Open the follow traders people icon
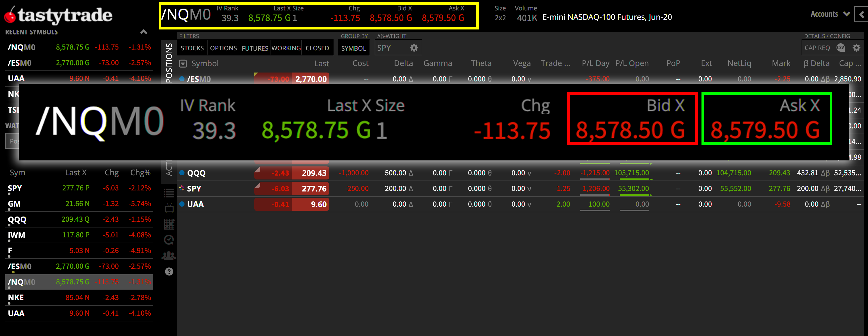868x336 pixels. click(169, 255)
